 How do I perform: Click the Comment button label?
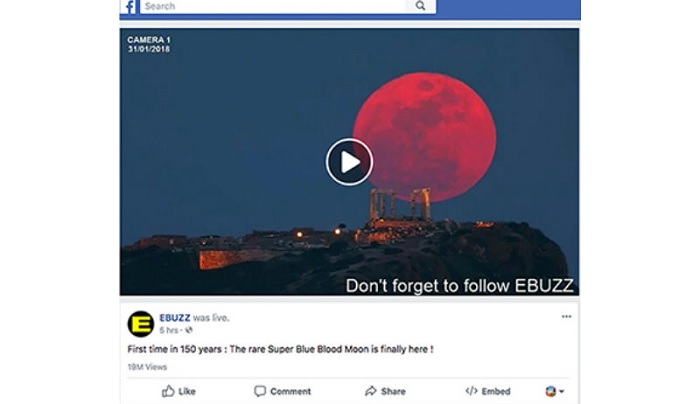coord(290,392)
